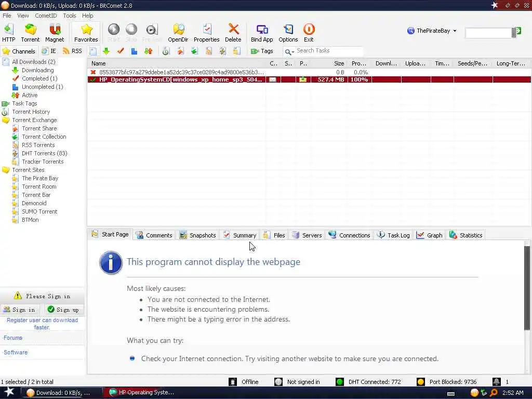Switch to the Connections tab
The width and height of the screenshot is (532, 399).
tap(350, 235)
